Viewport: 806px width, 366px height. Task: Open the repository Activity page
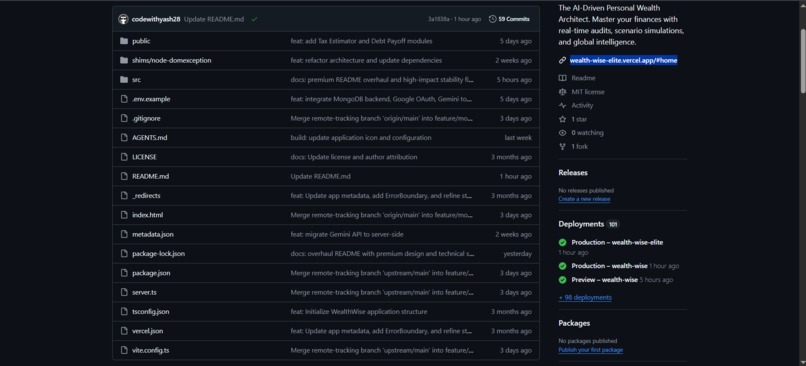pyautogui.click(x=582, y=105)
